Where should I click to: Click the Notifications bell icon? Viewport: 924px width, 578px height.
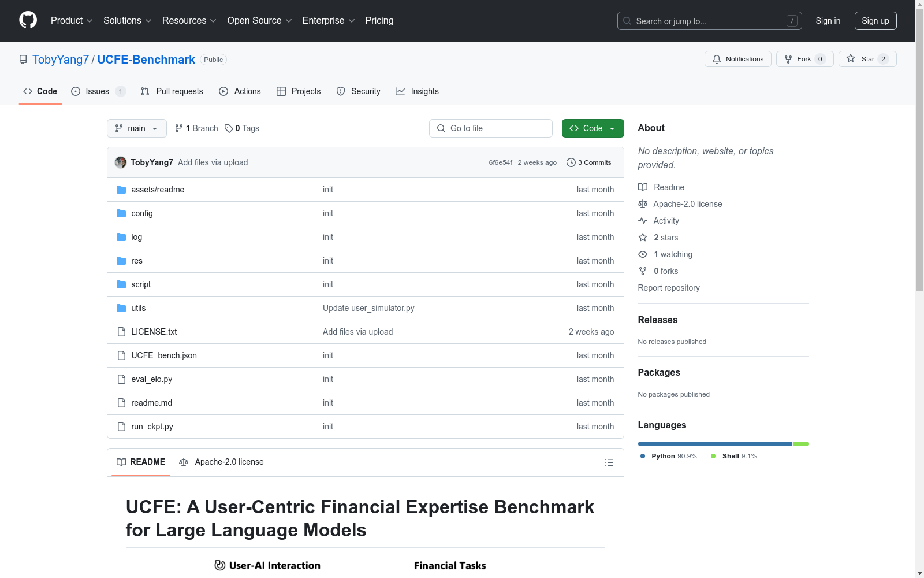click(717, 59)
